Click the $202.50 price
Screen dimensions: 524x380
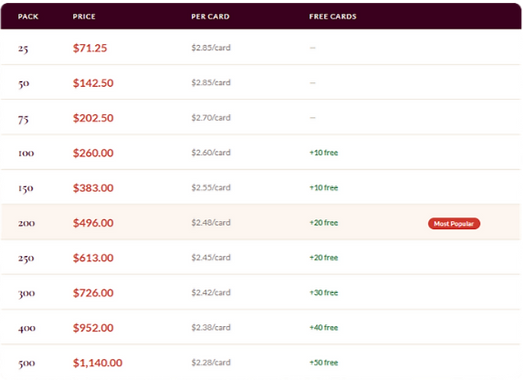pos(93,118)
